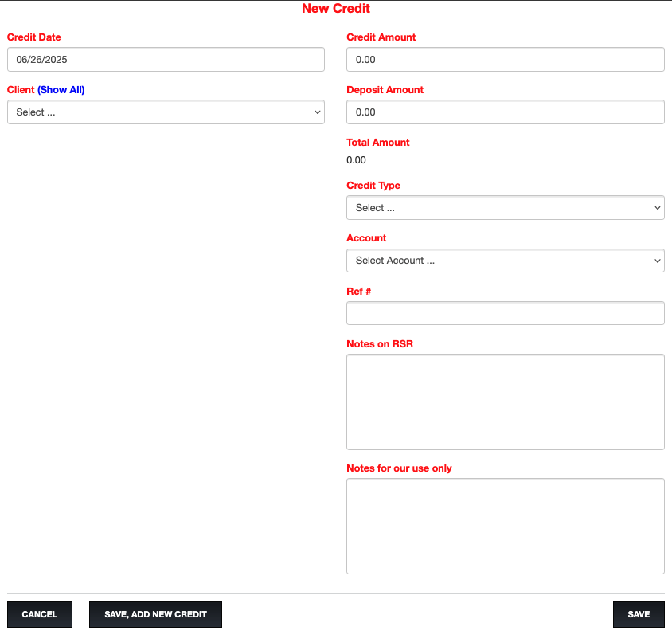Click into the Deposit Amount field
Viewport: 672px width, 635px height.
click(x=505, y=112)
